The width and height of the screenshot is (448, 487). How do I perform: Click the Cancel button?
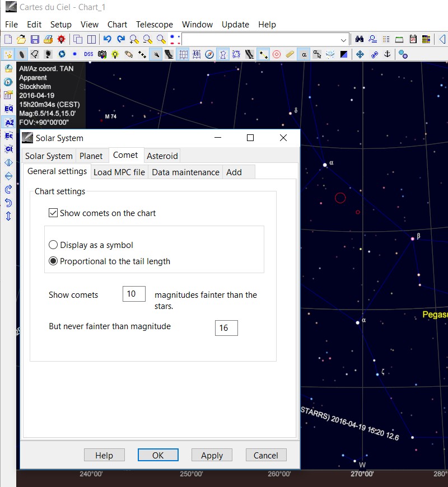coord(266,455)
